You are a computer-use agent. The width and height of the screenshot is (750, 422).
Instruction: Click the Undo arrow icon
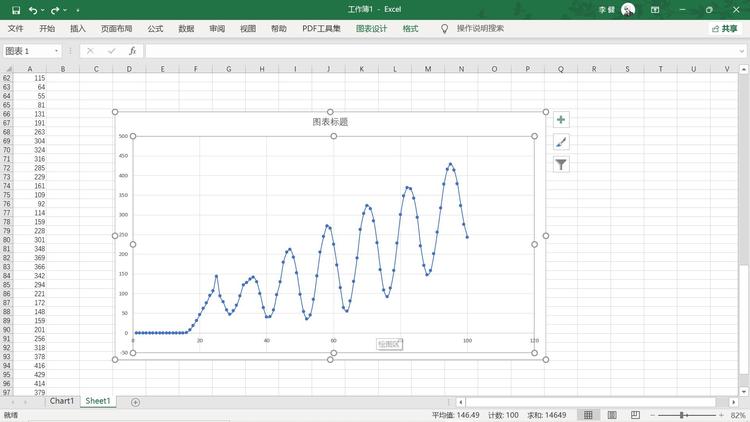click(33, 10)
